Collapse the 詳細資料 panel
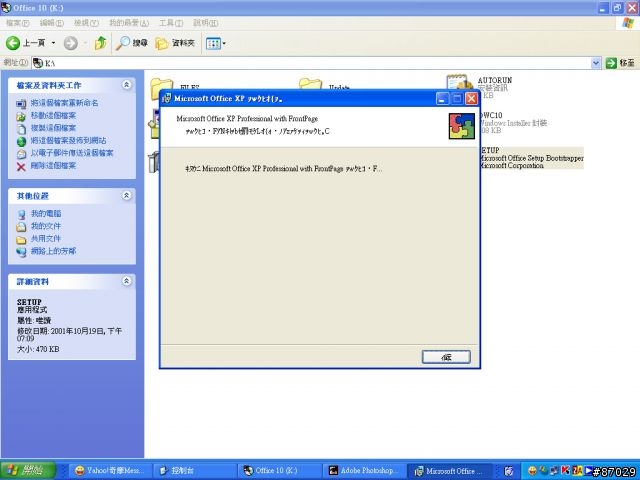Screen dimensions: 640x480 [x=127, y=281]
